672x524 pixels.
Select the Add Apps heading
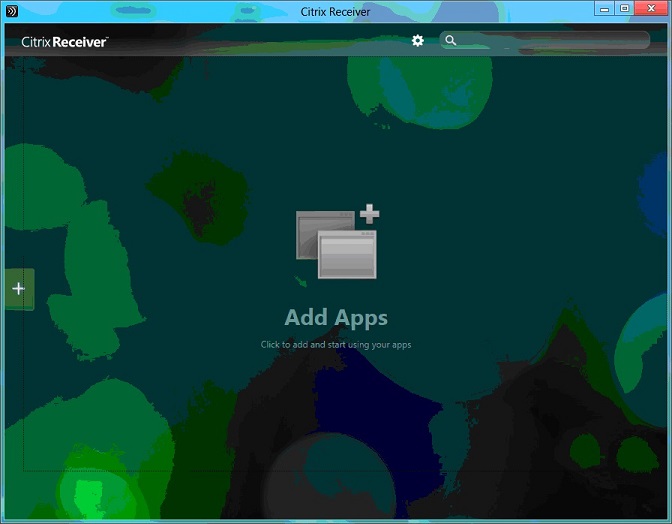click(x=336, y=318)
